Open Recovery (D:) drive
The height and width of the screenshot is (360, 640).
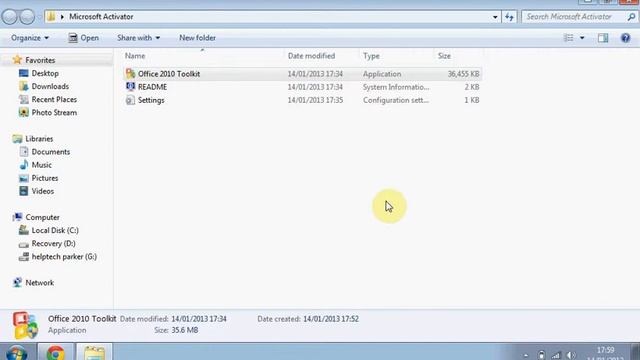(x=53, y=243)
